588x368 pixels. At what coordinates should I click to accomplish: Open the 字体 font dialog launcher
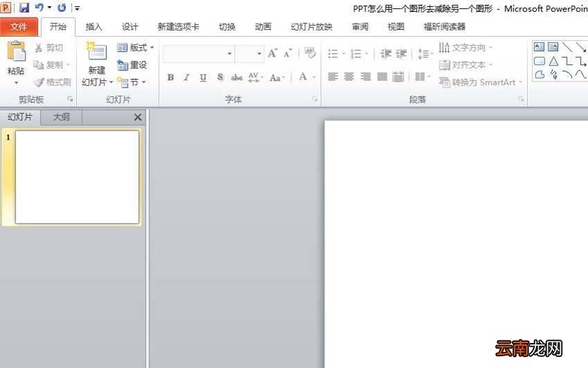[315, 99]
